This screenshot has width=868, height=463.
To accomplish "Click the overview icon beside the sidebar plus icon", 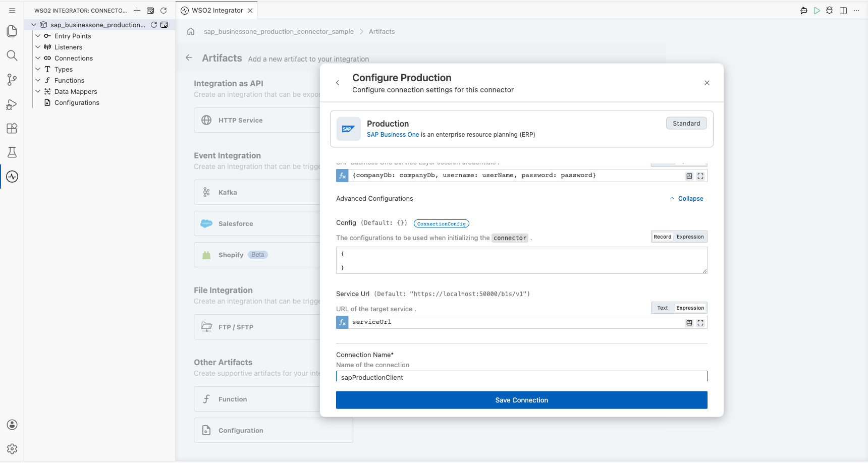I will (150, 10).
